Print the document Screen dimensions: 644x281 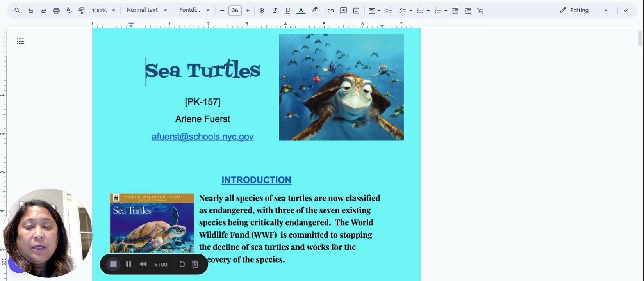[56, 11]
